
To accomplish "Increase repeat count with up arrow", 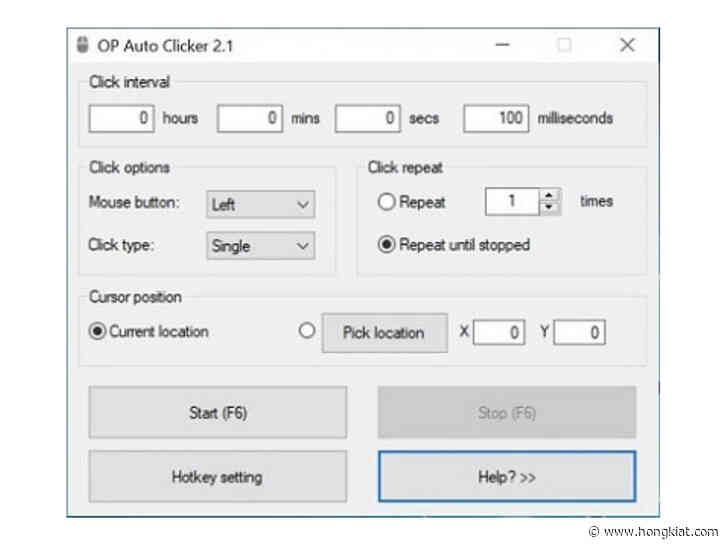I will tap(549, 195).
